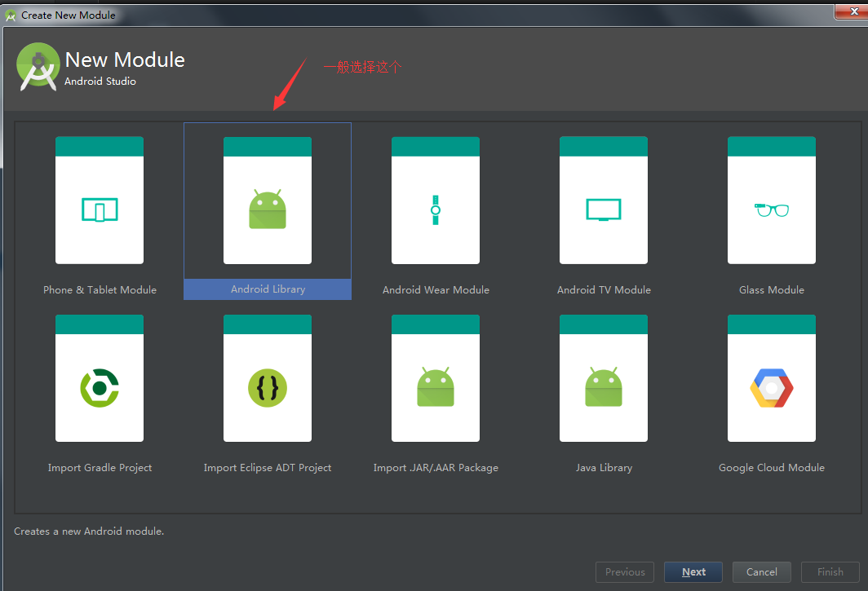Click the 'Android TV Module' label
This screenshot has height=591, width=868.
(604, 290)
